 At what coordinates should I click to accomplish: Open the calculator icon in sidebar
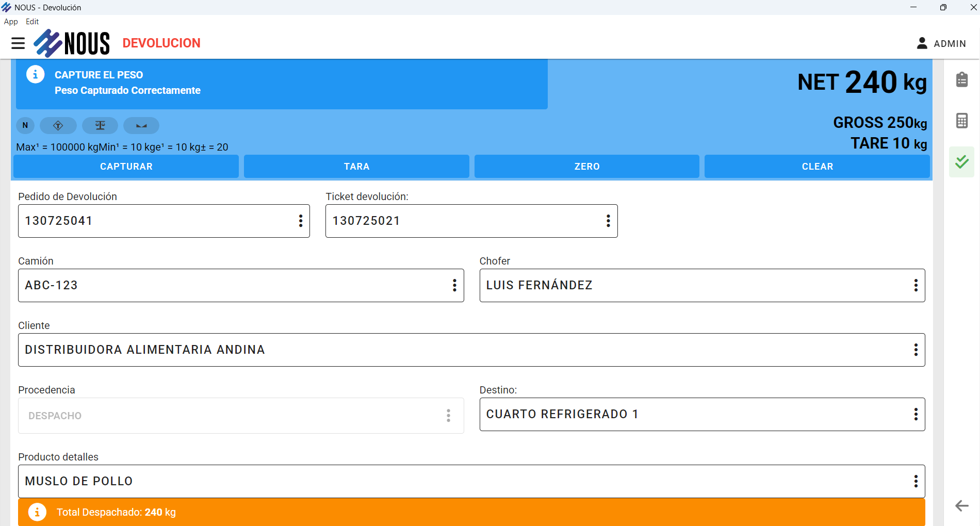coord(961,121)
